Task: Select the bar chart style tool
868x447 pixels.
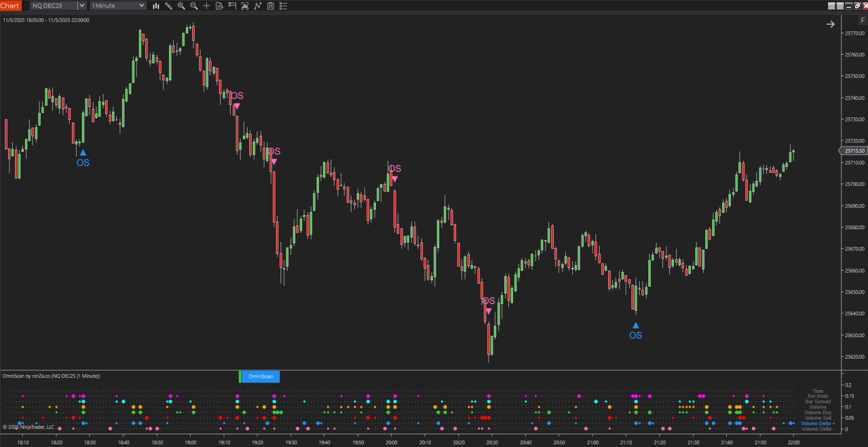Action: point(156,6)
